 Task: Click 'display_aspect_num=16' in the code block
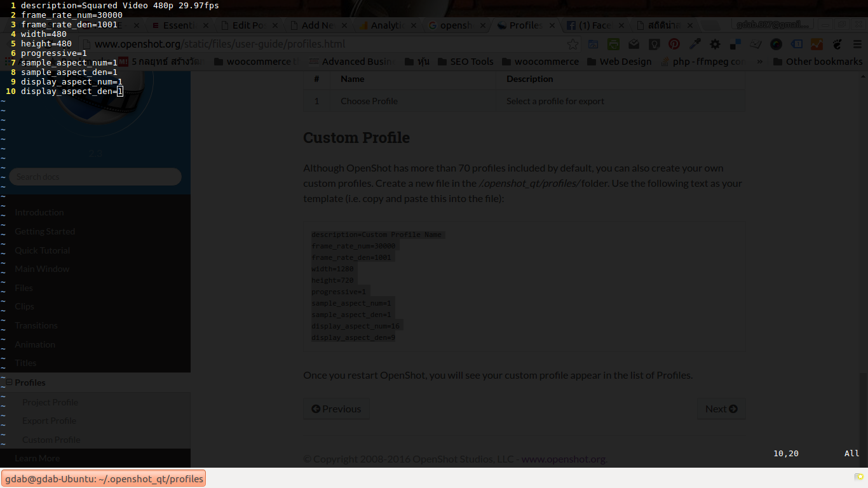point(355,326)
